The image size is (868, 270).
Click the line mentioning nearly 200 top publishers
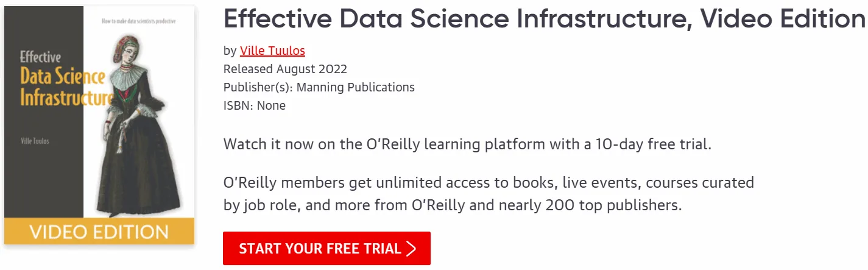click(453, 205)
